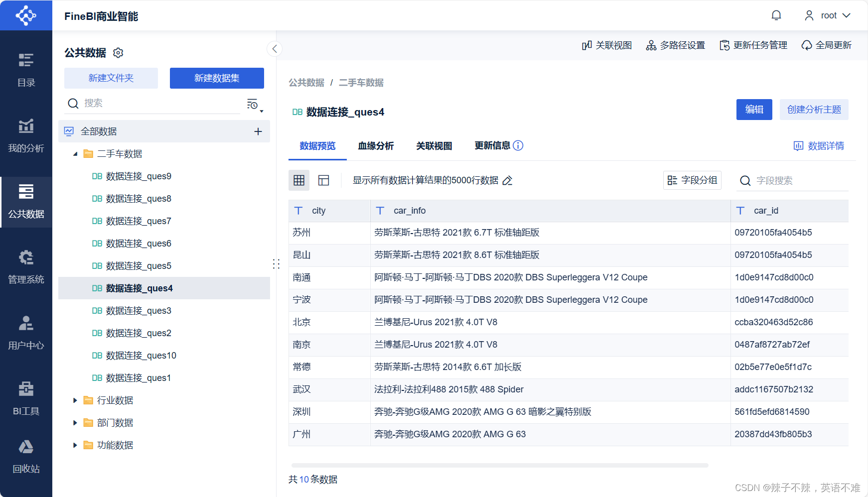The height and width of the screenshot is (497, 868).
Task: Open 数据详情 data details
Action: [819, 146]
